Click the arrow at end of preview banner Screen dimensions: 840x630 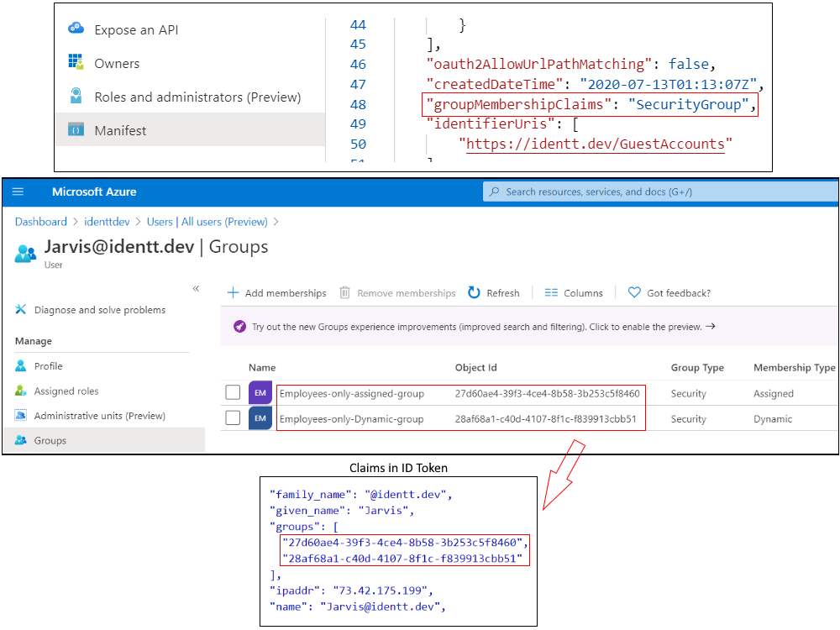(x=711, y=326)
